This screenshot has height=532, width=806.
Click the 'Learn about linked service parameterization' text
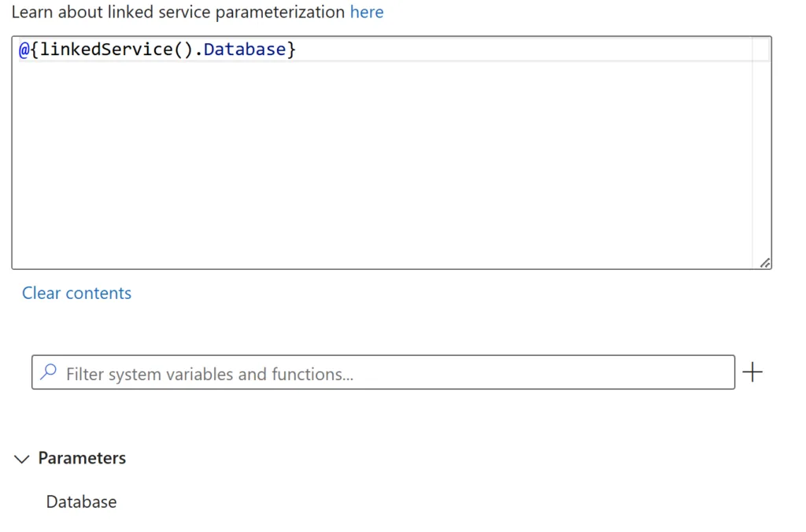[178, 12]
